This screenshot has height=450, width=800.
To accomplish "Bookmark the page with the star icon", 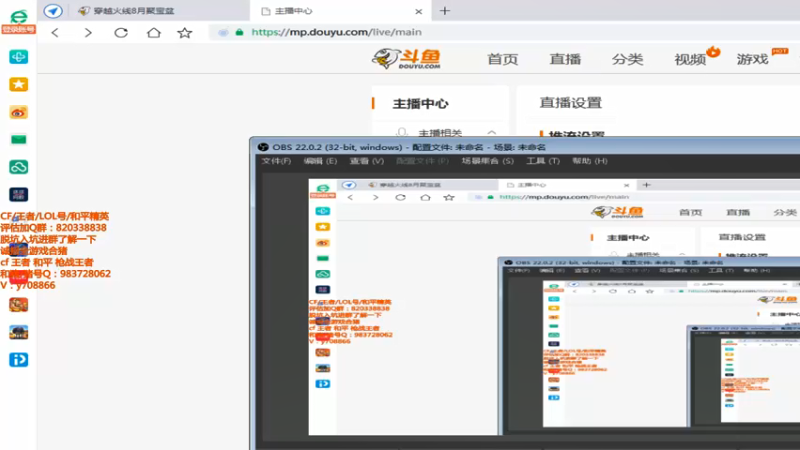I will coord(185,33).
